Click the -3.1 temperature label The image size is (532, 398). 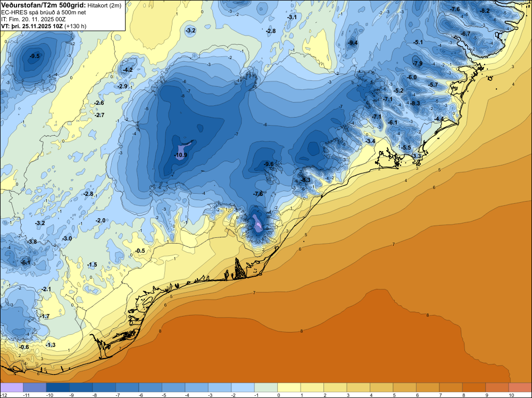[292, 17]
